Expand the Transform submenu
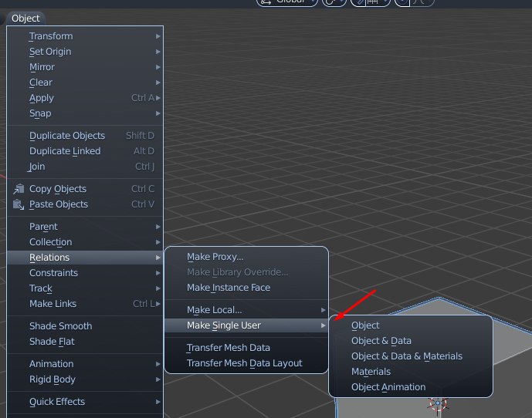Viewport: 532px width, 418px height. point(85,36)
